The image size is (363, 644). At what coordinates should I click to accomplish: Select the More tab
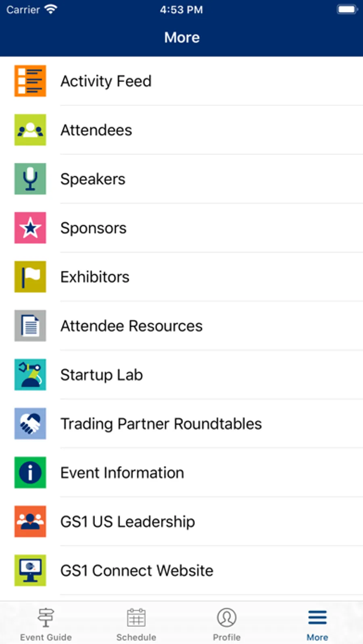pyautogui.click(x=317, y=623)
